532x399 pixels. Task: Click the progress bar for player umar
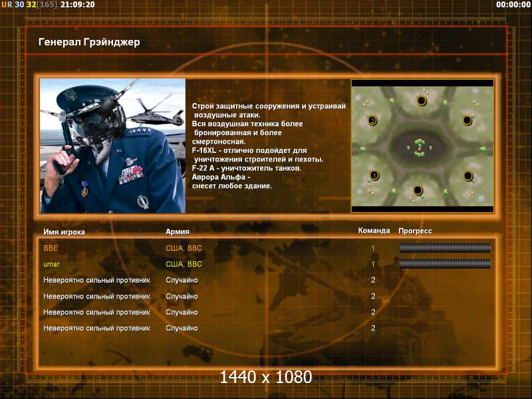click(445, 264)
